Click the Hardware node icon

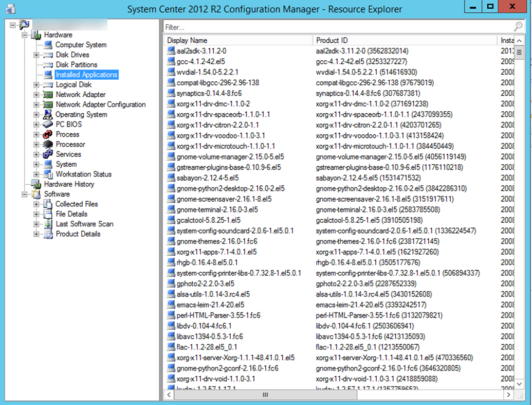tap(36, 34)
